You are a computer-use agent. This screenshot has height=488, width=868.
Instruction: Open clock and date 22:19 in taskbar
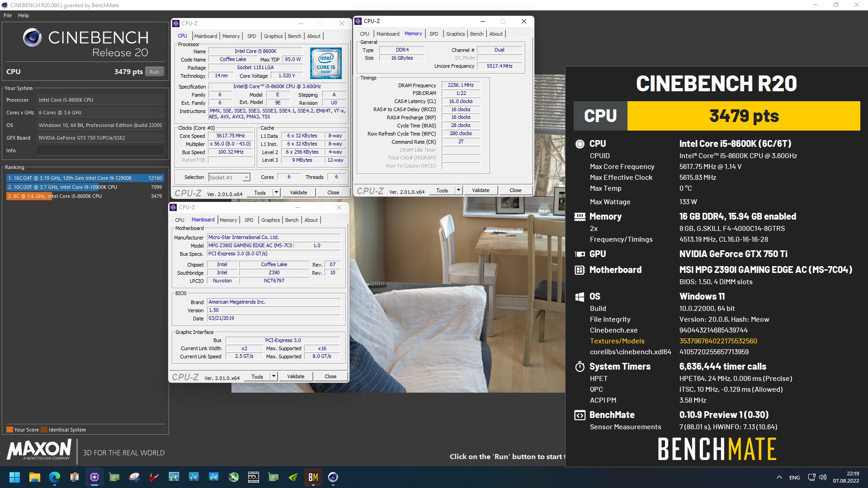pyautogui.click(x=846, y=477)
